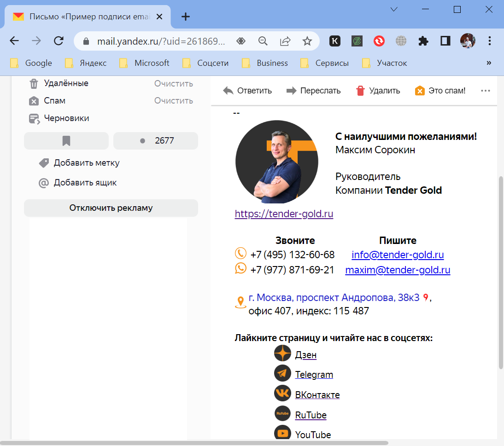Click the info@tender-gold.ru email link
The image size is (504, 446).
398,255
